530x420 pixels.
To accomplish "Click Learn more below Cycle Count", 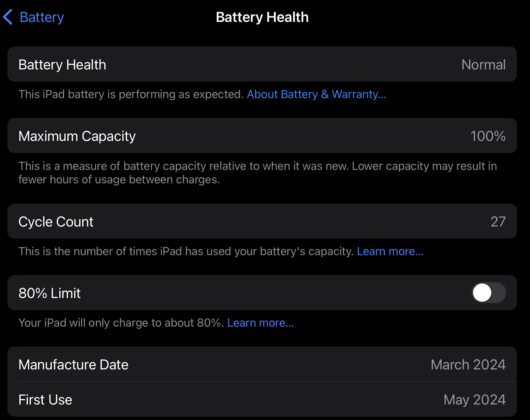I will (390, 251).
